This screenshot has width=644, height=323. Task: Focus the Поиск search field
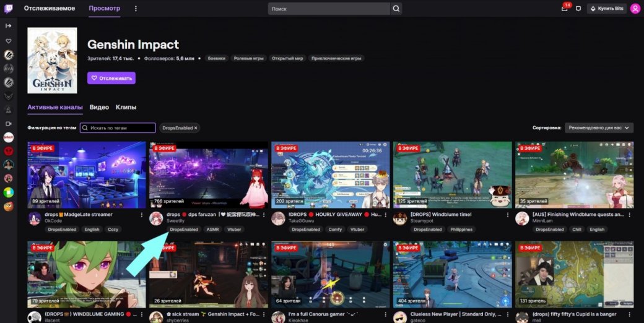coord(329,9)
